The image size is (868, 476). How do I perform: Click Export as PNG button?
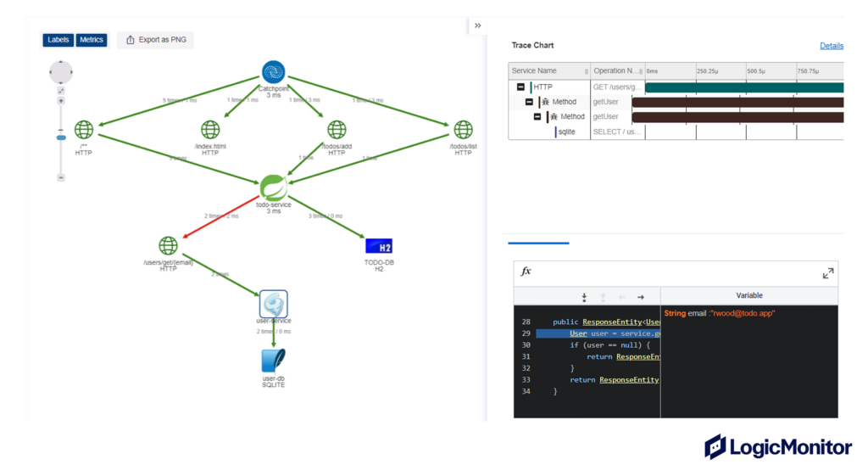pyautogui.click(x=156, y=40)
